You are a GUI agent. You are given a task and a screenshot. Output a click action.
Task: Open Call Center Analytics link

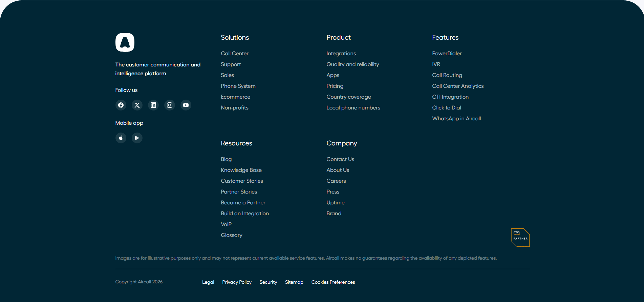click(458, 86)
